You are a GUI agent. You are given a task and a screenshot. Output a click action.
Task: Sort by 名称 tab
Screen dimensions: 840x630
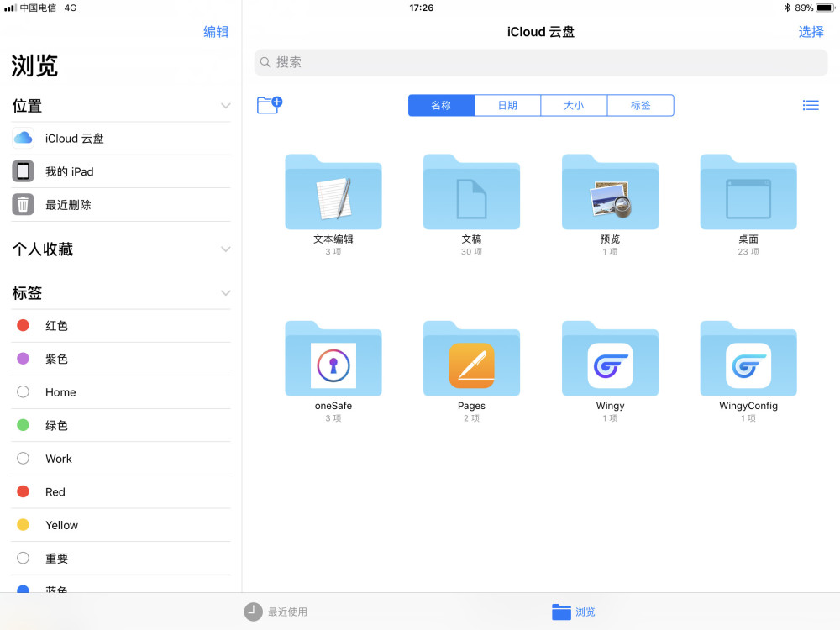[x=442, y=105]
